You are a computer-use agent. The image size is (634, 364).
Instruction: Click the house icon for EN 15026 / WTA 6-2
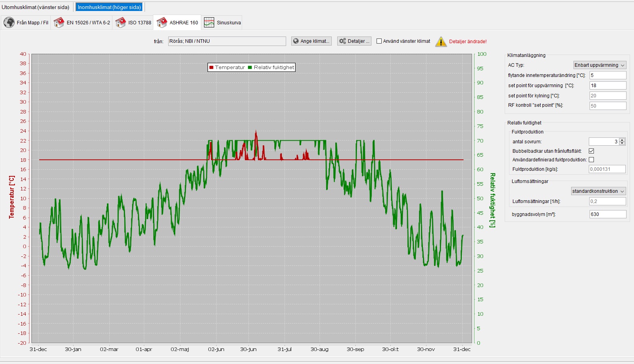point(59,22)
